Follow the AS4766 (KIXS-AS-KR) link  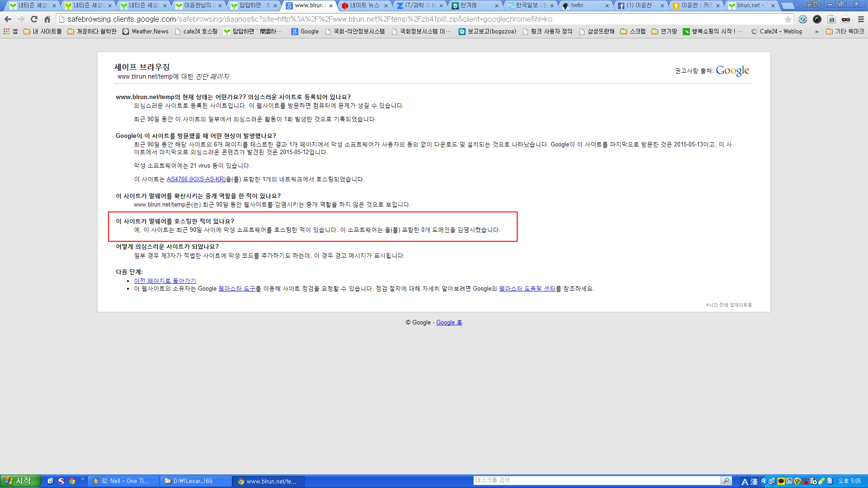(x=196, y=179)
